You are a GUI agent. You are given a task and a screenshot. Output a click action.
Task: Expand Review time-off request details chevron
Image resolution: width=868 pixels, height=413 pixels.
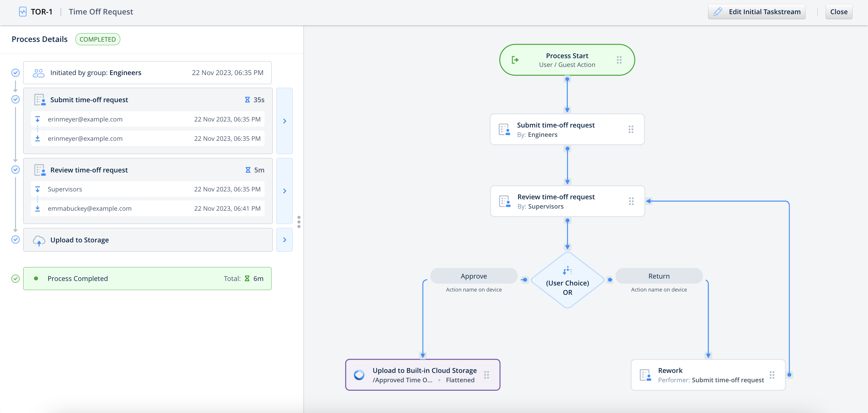[x=285, y=191]
